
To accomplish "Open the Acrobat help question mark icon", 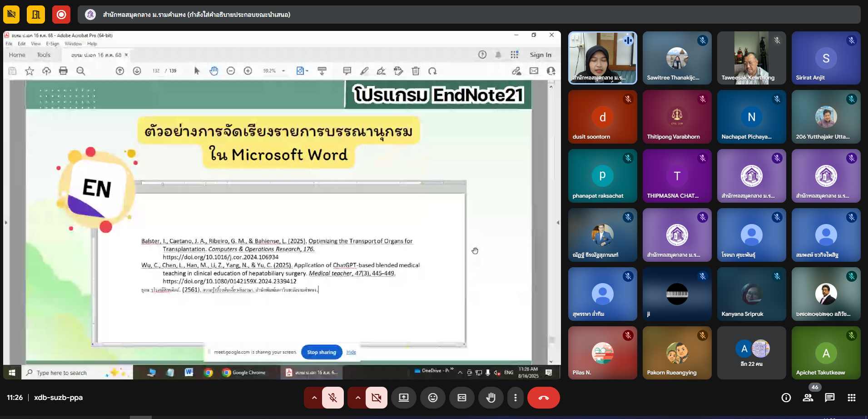I will pos(482,55).
